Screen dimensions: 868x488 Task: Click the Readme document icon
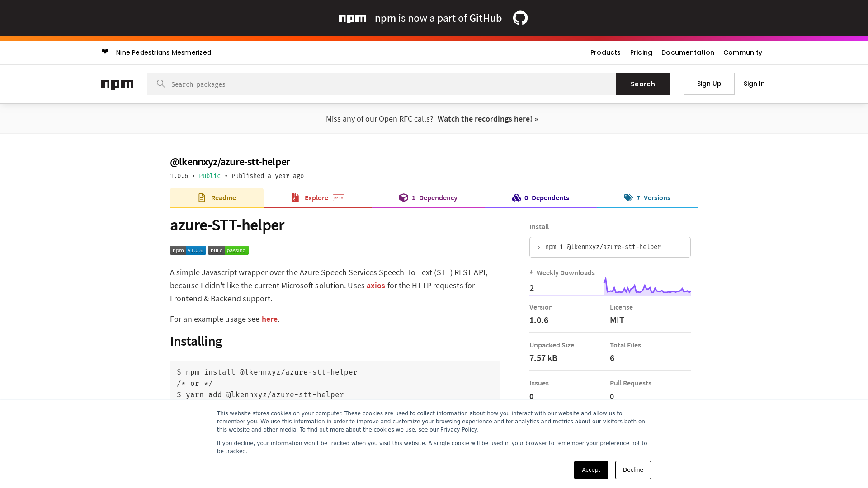[x=202, y=198]
